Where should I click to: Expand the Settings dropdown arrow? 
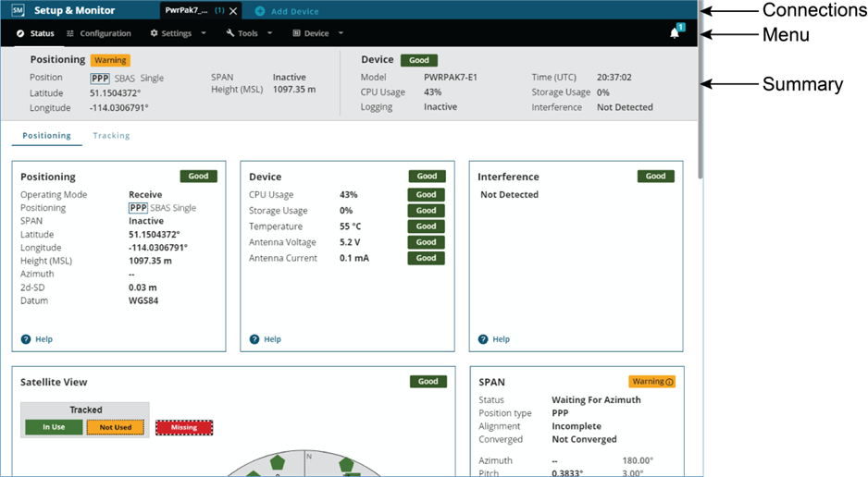(204, 33)
